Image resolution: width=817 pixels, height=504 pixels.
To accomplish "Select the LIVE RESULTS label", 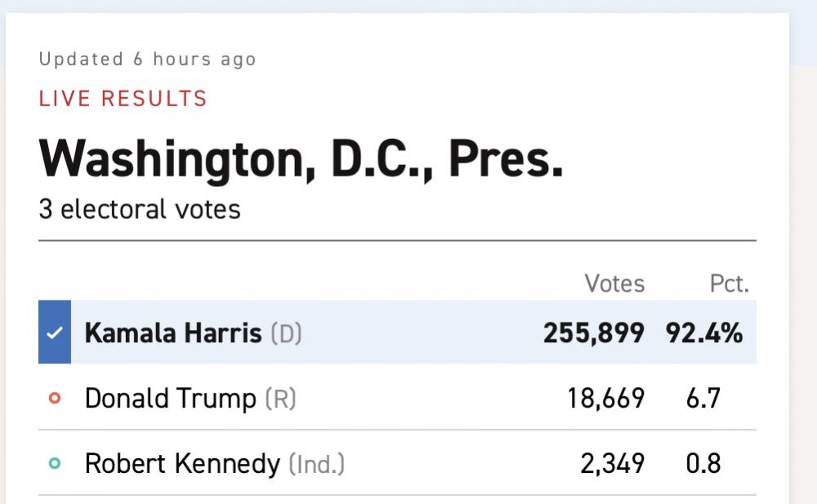I will (x=123, y=100).
